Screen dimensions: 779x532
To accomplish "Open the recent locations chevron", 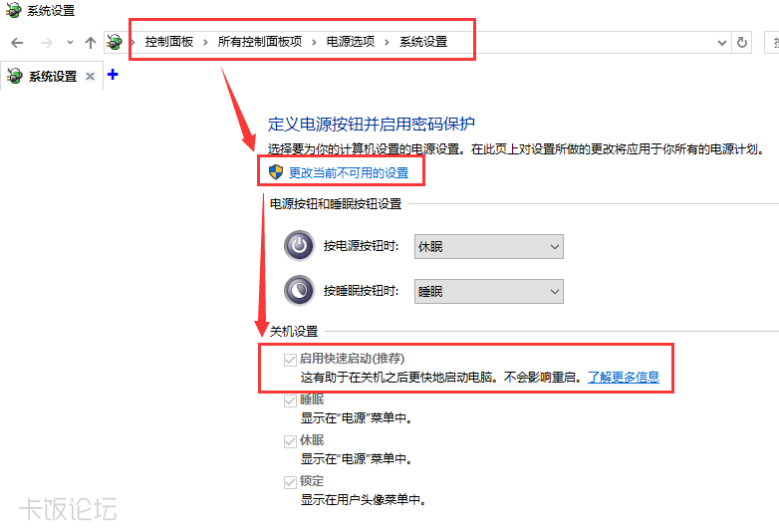I will pyautogui.click(x=70, y=43).
